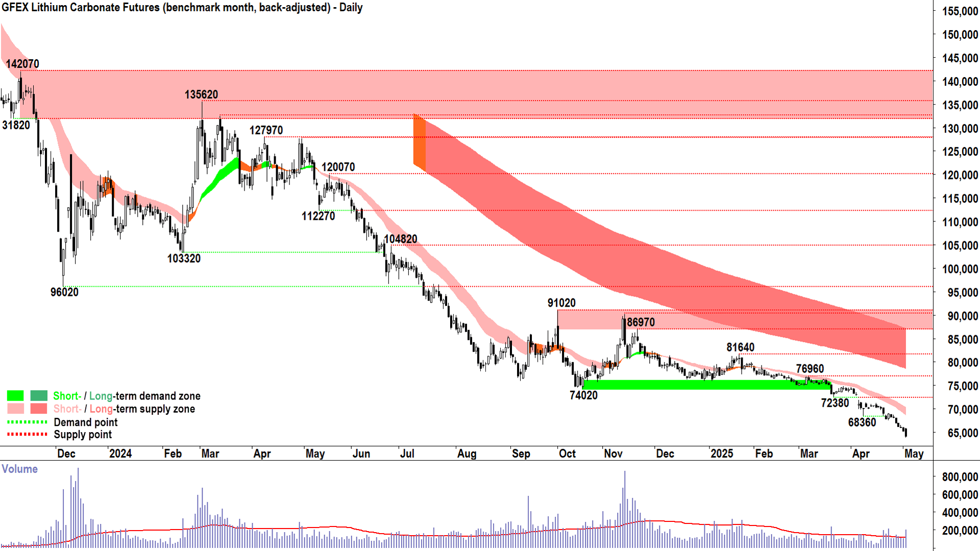Click the red dotted Supply point legend line
This screenshot has width=980, height=551.
pos(27,435)
